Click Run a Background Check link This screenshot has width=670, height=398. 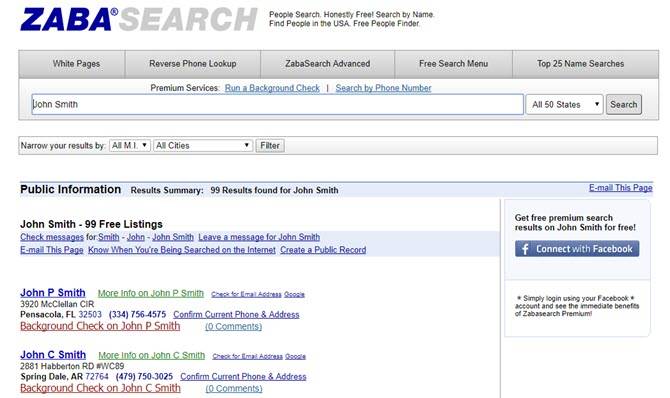point(272,88)
